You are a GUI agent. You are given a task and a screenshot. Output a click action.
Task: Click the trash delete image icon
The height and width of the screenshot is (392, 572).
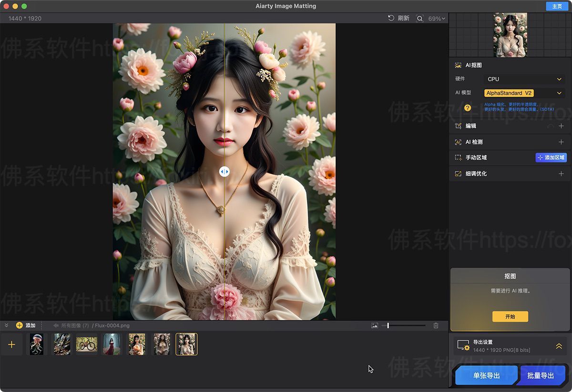[436, 325]
